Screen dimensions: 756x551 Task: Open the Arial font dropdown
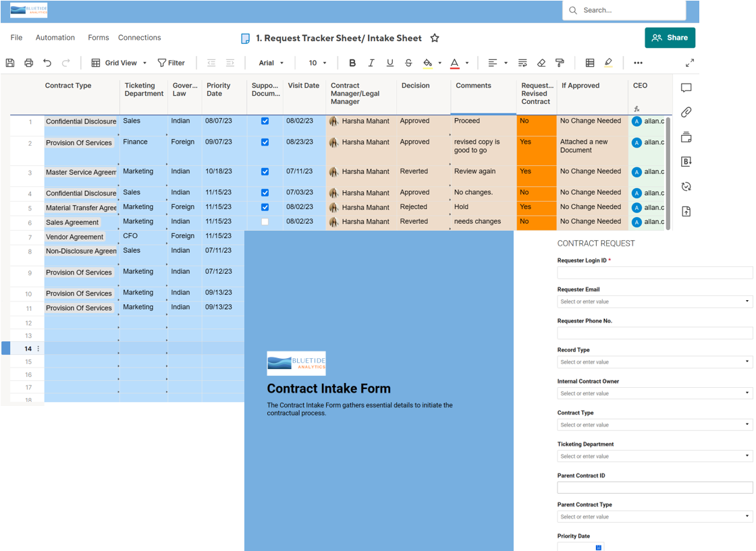(271, 63)
